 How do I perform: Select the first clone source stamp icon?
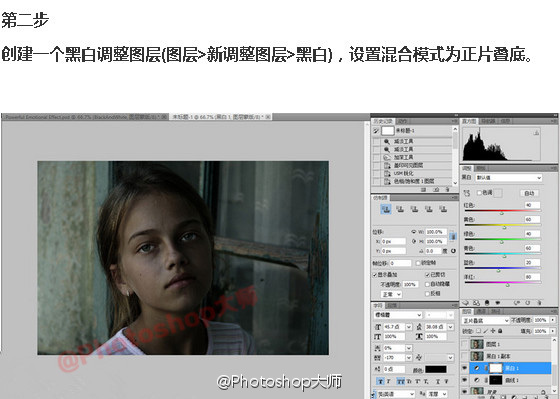tap(386, 209)
